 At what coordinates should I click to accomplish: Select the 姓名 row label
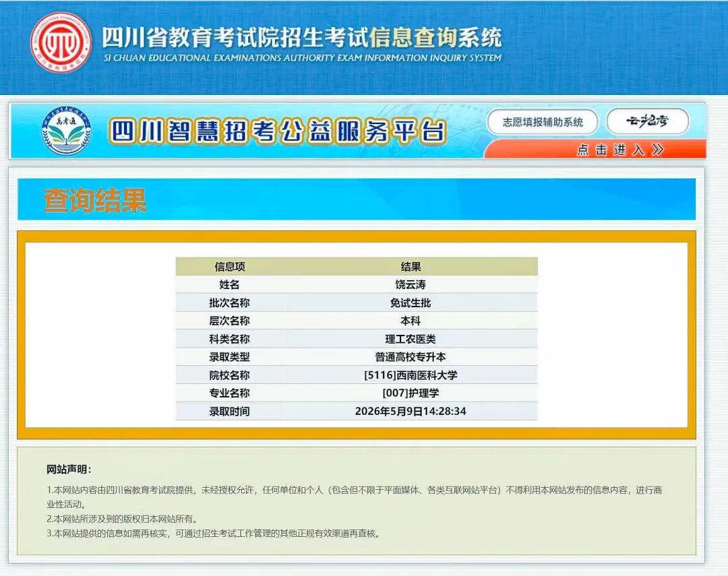pos(229,284)
